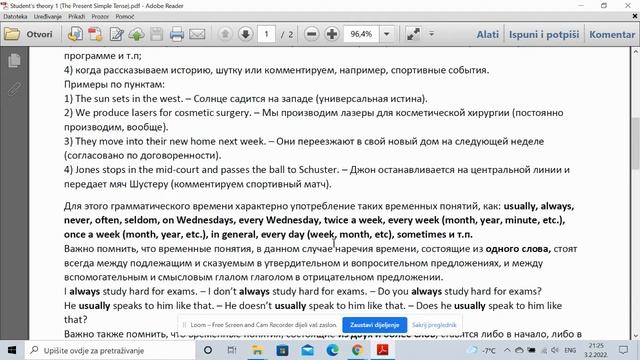Screen dimensions: 640x360
Task: Click the taskbar search box
Action: (109, 350)
